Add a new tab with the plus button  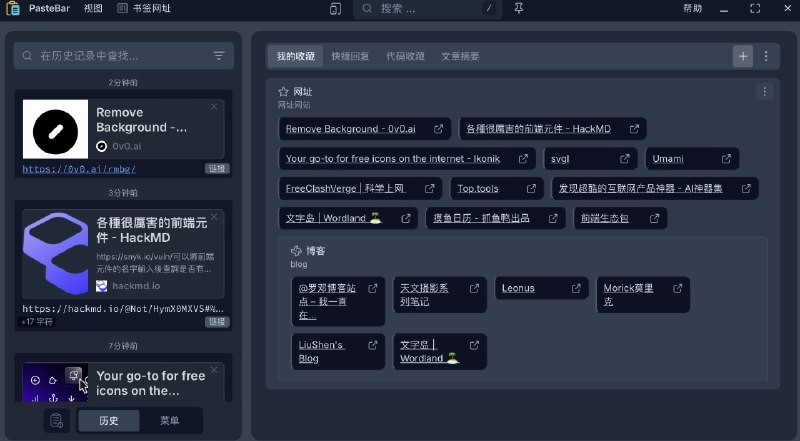[743, 56]
